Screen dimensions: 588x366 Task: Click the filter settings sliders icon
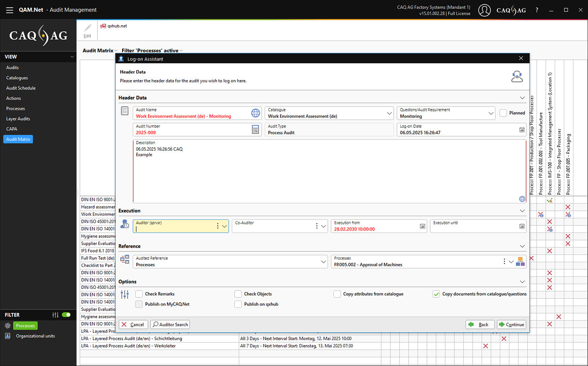[55, 315]
